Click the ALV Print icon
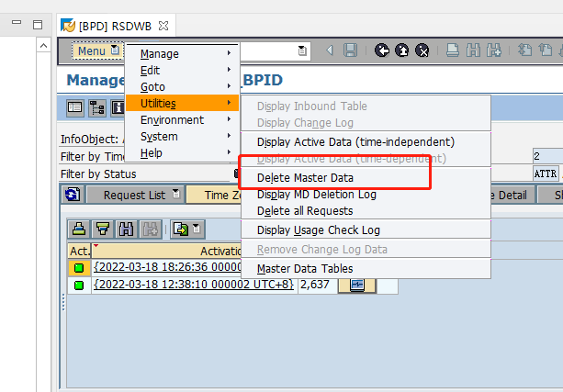Screen dimensions: 563x392 tap(79, 229)
